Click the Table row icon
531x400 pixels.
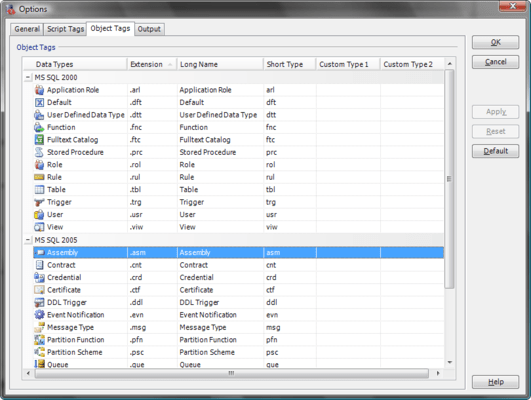point(39,190)
